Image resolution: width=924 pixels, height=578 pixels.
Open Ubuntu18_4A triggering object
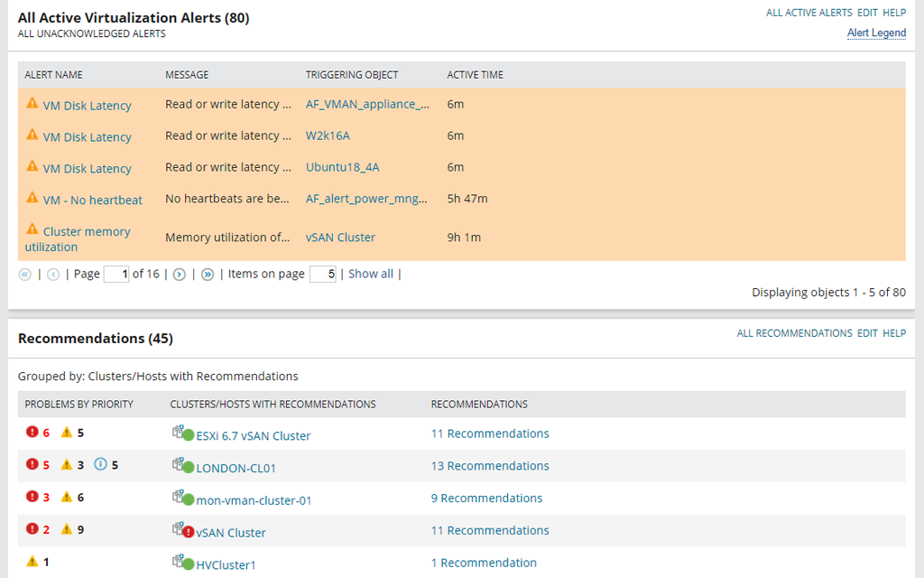pos(342,167)
